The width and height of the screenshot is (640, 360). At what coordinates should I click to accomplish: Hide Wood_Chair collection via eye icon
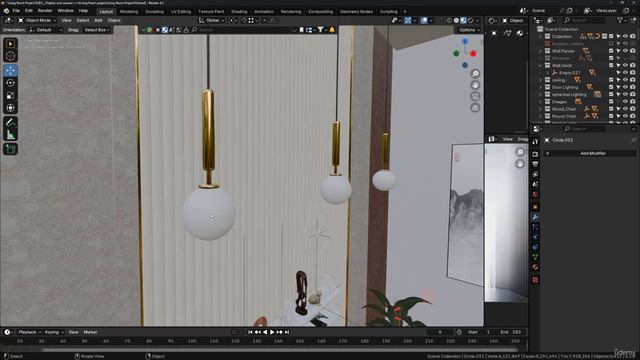click(625, 109)
